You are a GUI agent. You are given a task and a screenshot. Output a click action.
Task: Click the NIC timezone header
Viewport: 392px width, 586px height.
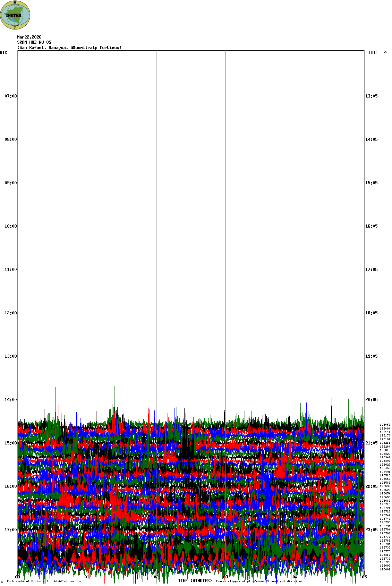(x=3, y=53)
